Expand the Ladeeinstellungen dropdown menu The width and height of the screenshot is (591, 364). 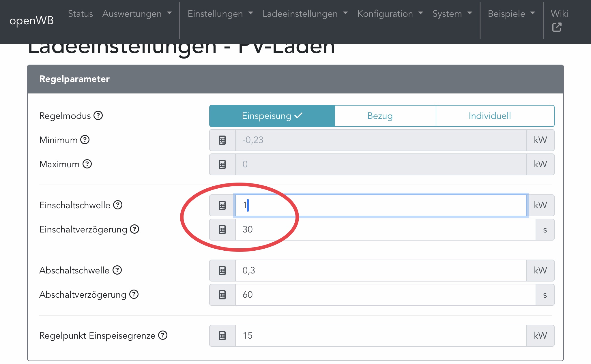tap(305, 14)
